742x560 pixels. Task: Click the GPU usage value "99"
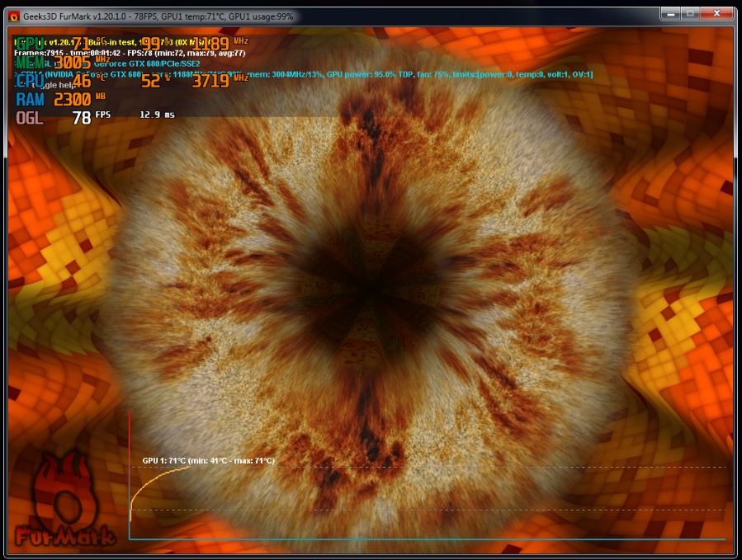click(x=150, y=44)
